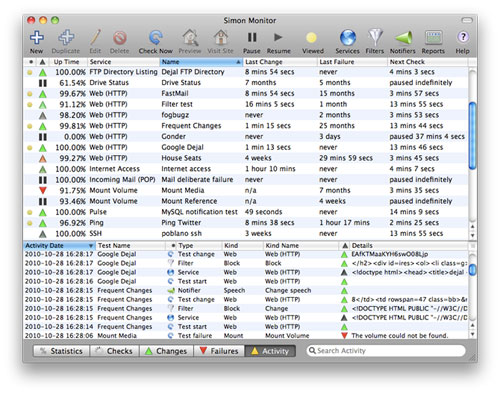Image resolution: width=500 pixels, height=394 pixels.
Task: Click the toolbar toggle pill in the title bar
Action: [467, 21]
